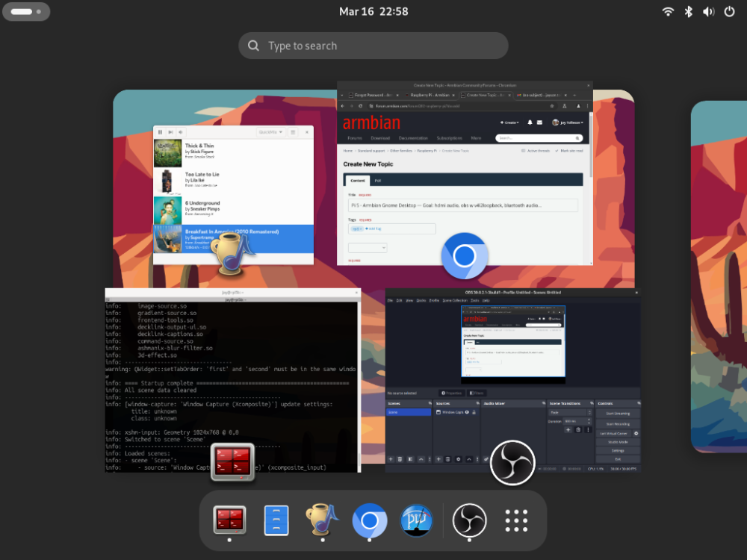Open the OBS File menu
Image resolution: width=747 pixels, height=560 pixels.
coord(390,300)
